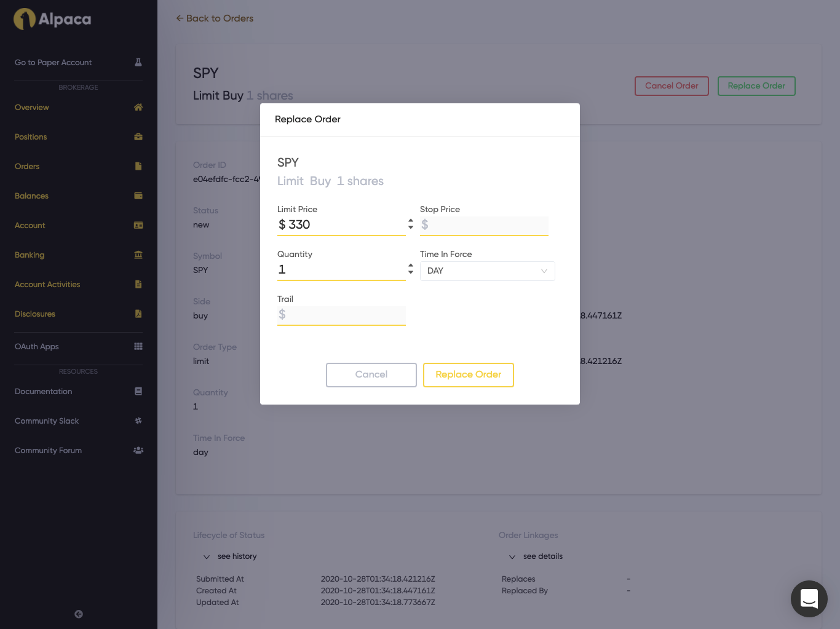840x629 pixels.
Task: Click the 'Lifecycle of Status' heading
Action: [x=229, y=536]
